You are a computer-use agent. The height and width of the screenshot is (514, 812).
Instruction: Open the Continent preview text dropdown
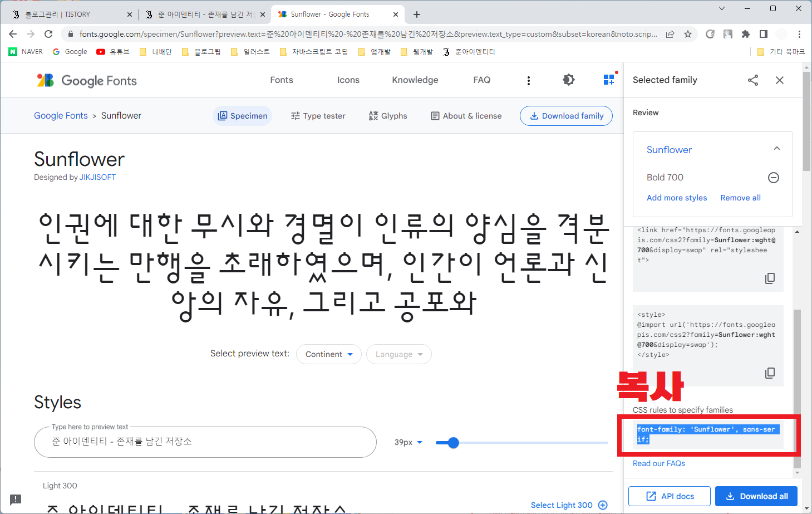click(329, 354)
